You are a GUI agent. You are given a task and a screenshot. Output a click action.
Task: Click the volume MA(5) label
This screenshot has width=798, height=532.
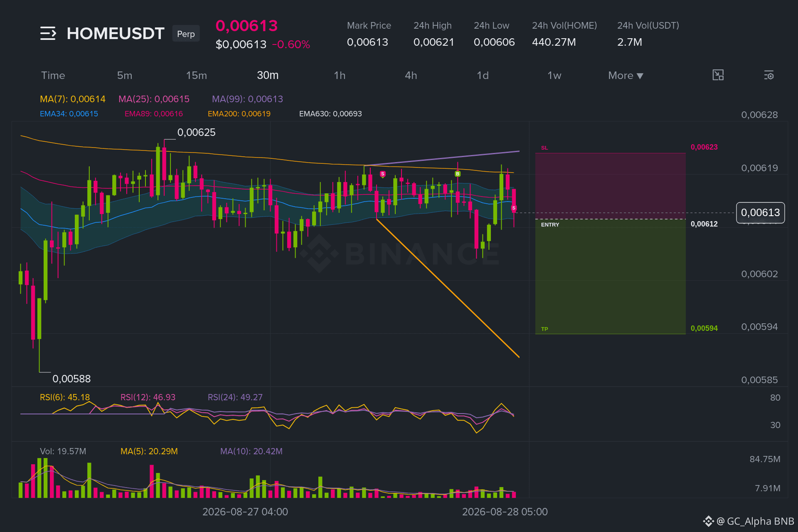click(149, 451)
